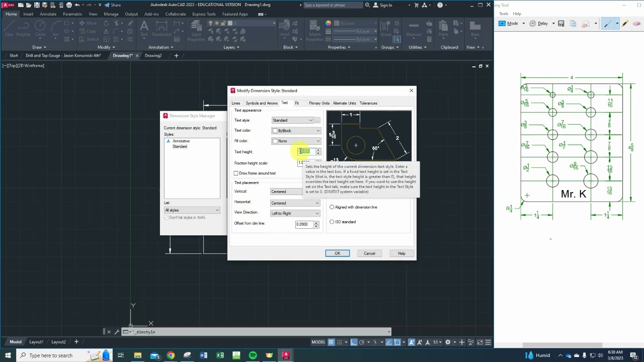This screenshot has height=362, width=644.
Task: Click OK in Modify Dimension Style
Action: pos(338,253)
